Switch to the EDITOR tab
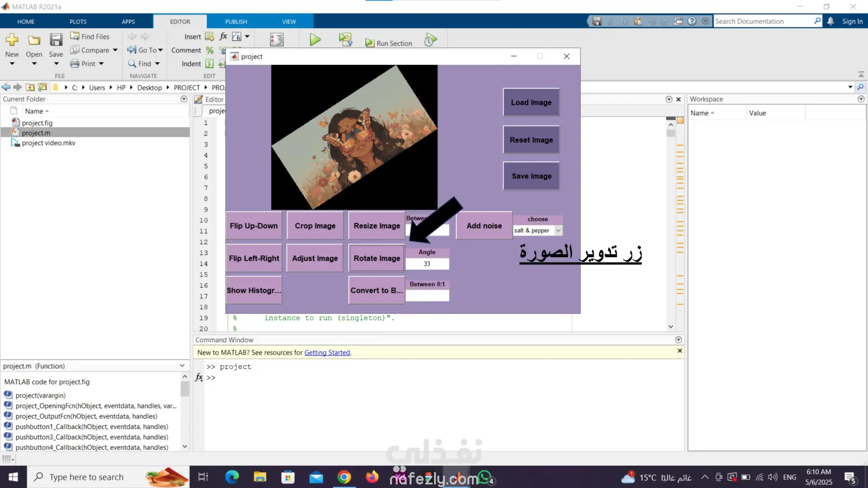The image size is (868, 488). (x=180, y=21)
